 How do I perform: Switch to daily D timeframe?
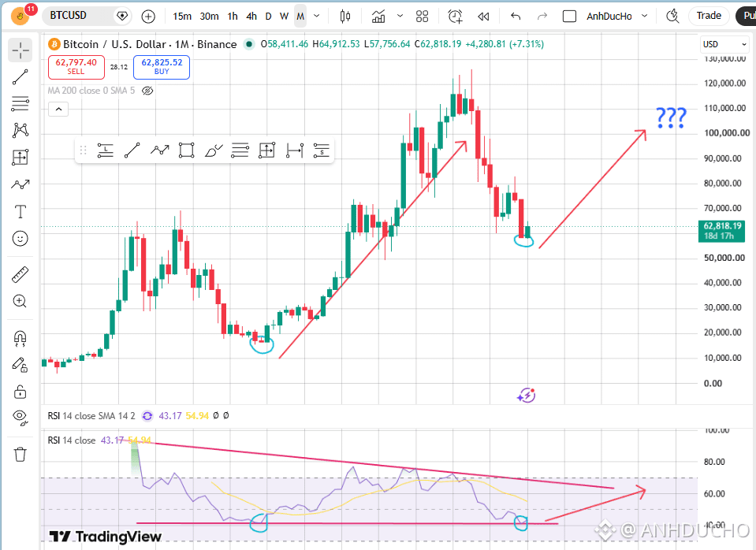tap(268, 17)
